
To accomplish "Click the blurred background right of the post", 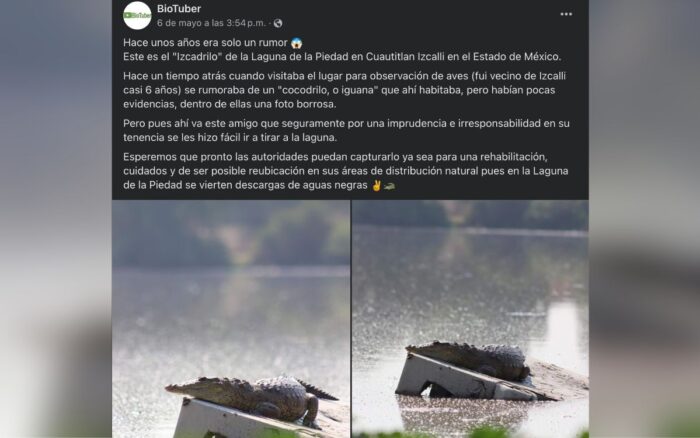I will coord(644,219).
